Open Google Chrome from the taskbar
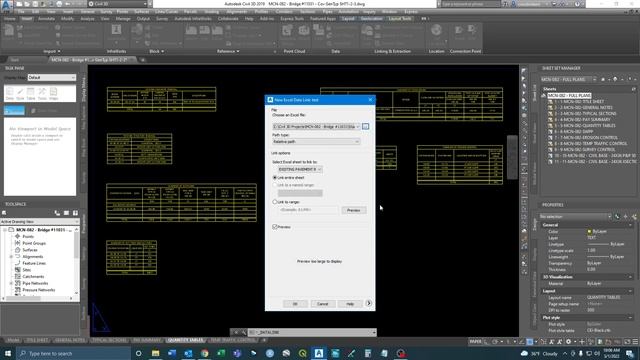 click(204, 353)
